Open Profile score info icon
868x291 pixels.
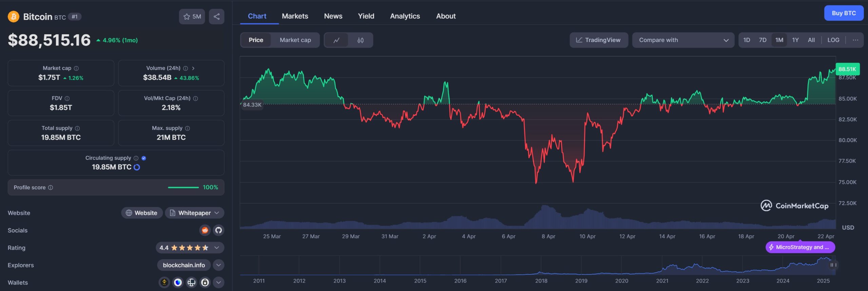pos(51,188)
